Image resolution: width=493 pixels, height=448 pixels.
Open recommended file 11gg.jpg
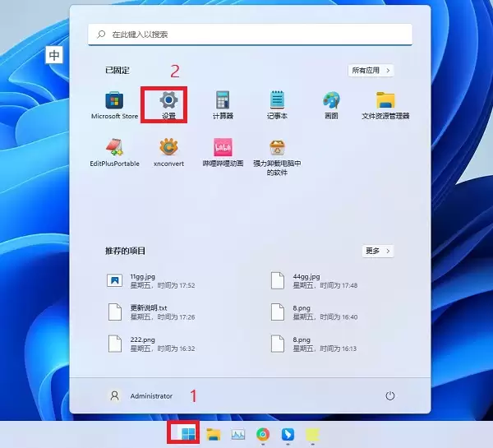[x=151, y=280]
